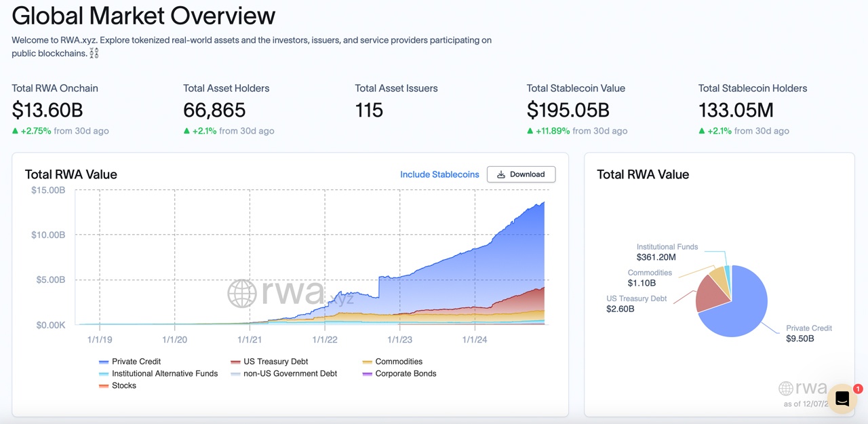868x424 pixels.
Task: Toggle Private Credit legend series
Action: [136, 362]
